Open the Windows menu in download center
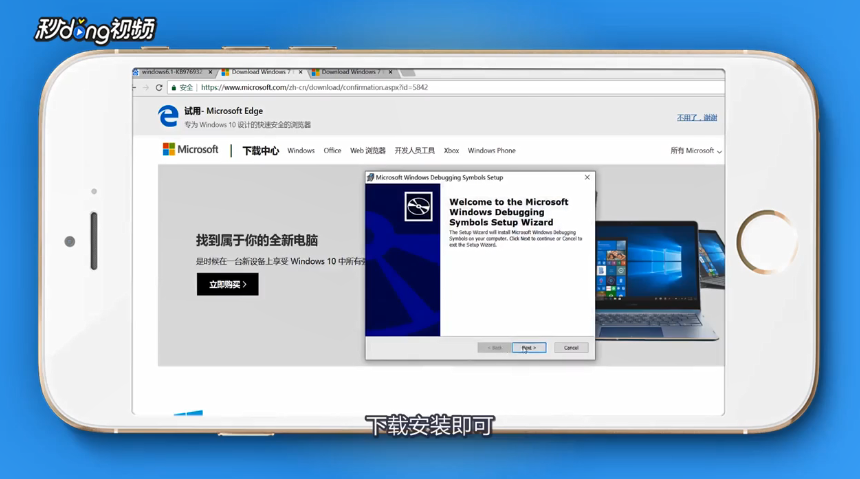860x479 pixels. [x=301, y=150]
